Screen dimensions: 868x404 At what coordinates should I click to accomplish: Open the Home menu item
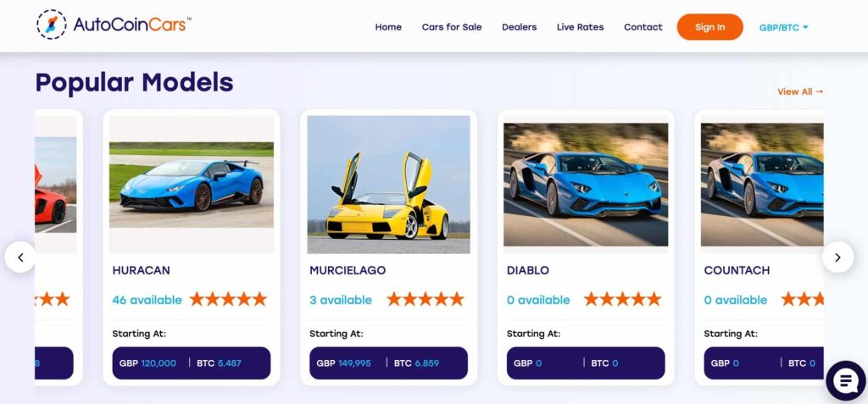tap(388, 26)
